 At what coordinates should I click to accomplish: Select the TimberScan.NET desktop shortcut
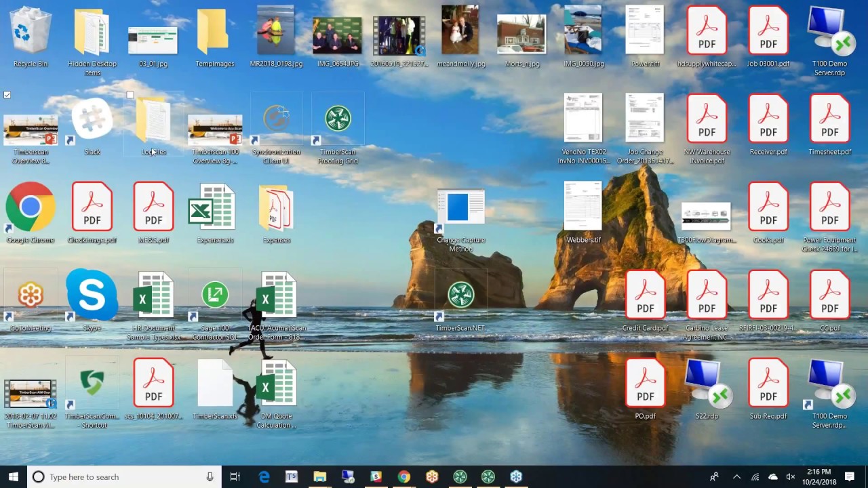(x=461, y=302)
